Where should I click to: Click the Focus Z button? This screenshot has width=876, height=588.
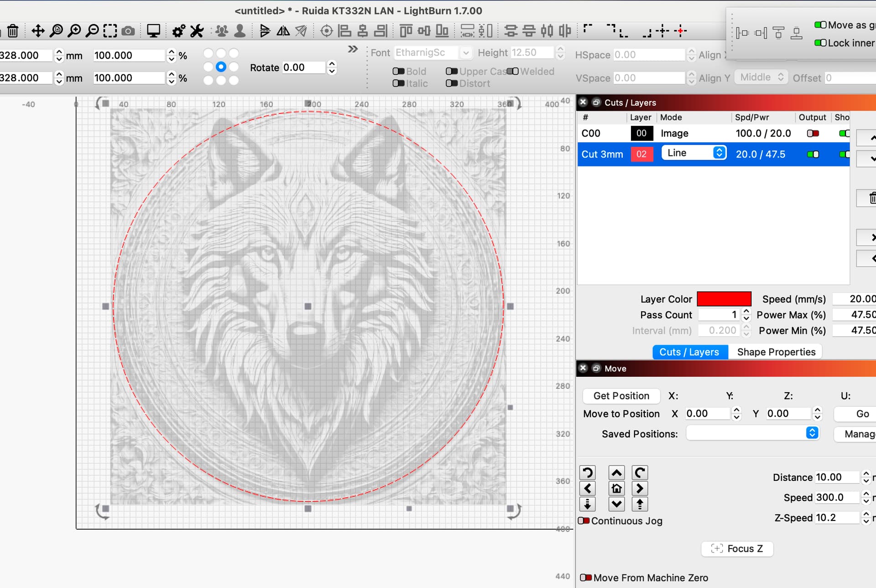pos(737,548)
